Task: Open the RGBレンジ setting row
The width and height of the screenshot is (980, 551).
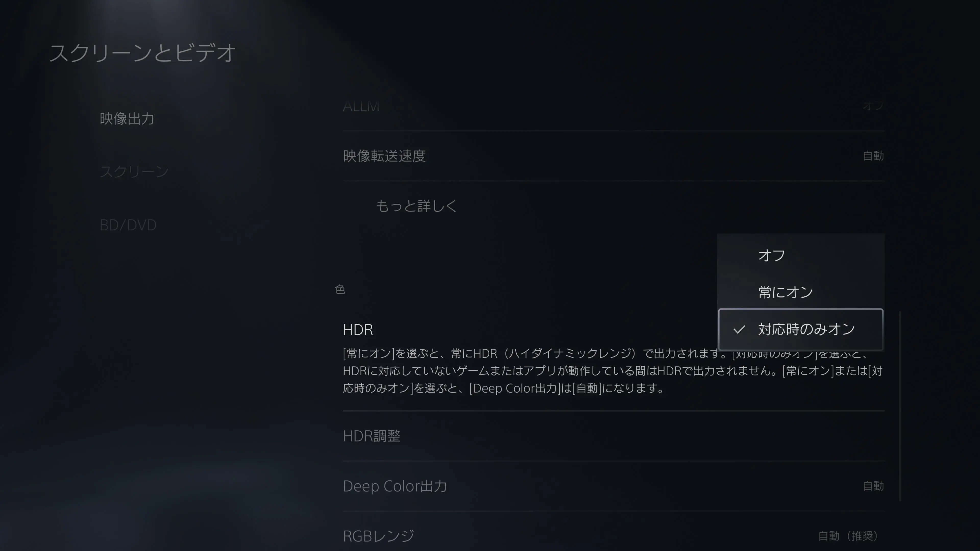Action: click(613, 535)
